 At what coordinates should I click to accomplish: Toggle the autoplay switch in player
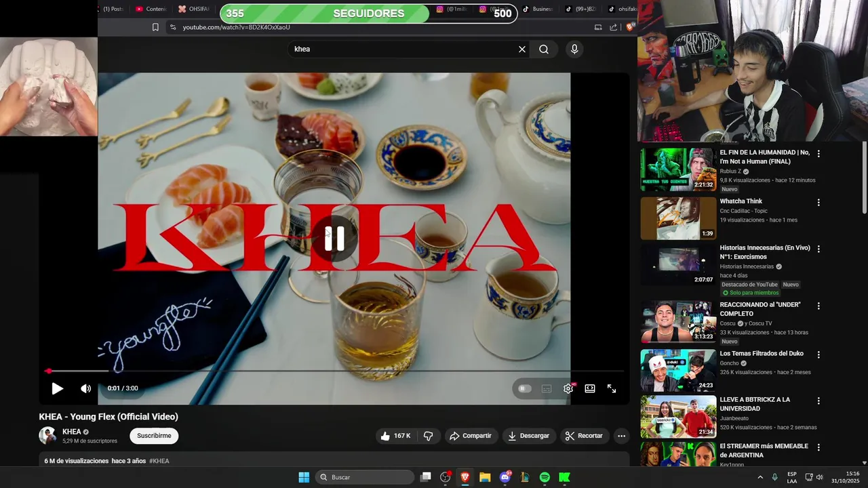click(524, 388)
